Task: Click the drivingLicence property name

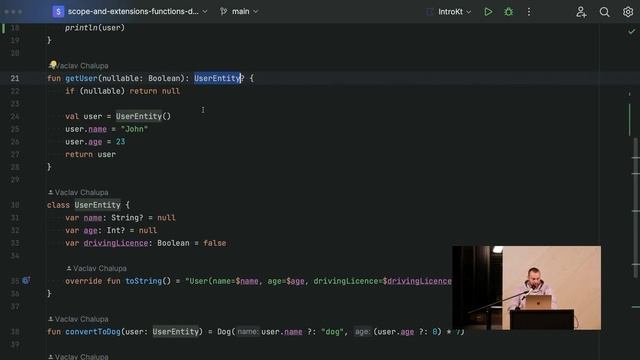Action: point(116,243)
